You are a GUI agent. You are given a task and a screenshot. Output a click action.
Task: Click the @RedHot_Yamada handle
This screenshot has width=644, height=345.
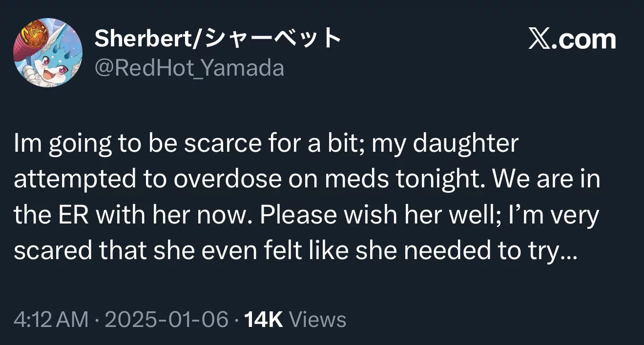[x=189, y=68]
